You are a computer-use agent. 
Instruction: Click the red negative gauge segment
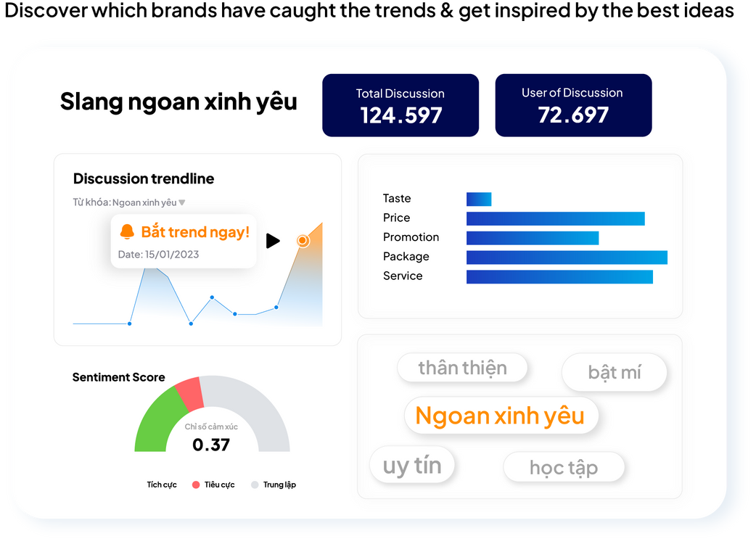pyautogui.click(x=190, y=394)
